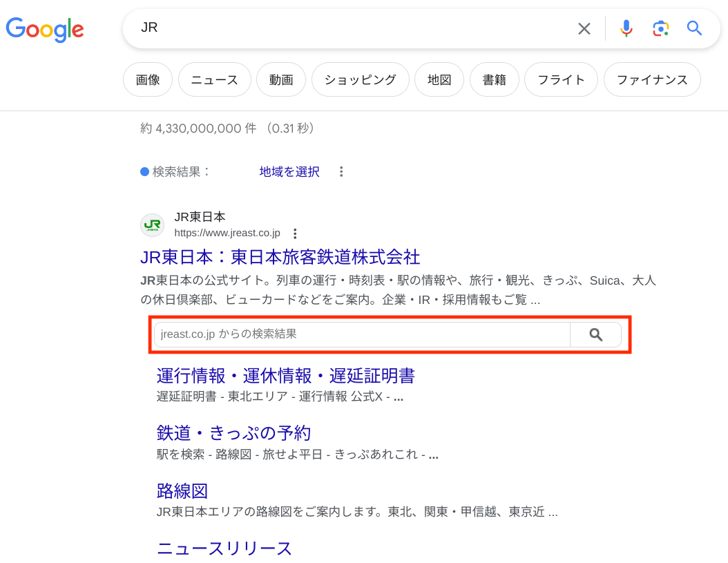This screenshot has height=563, width=728.
Task: Switch to 動画 results tab
Action: (281, 80)
